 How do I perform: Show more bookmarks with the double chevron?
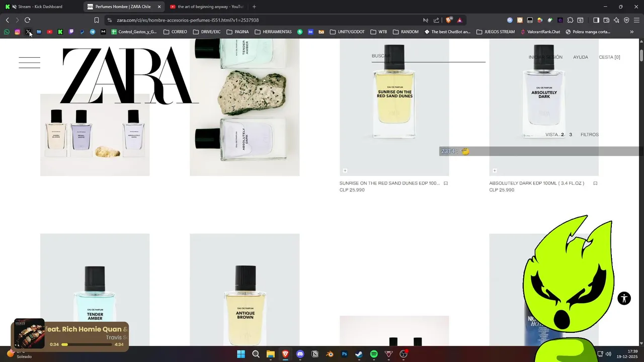click(x=632, y=32)
